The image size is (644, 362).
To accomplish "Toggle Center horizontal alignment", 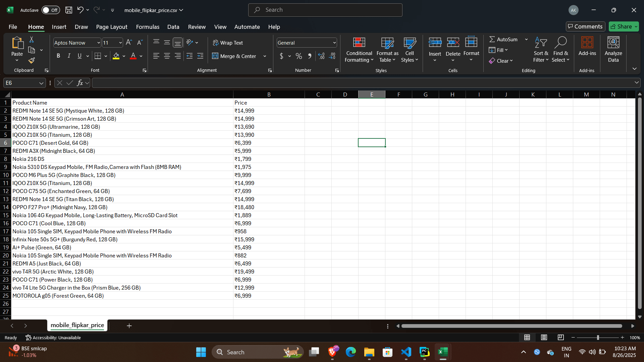I will tap(167, 56).
